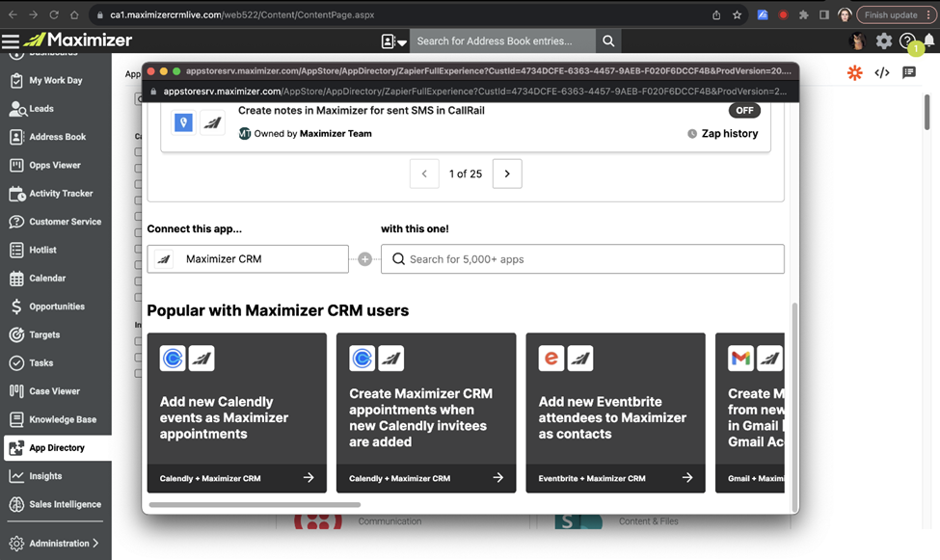Click the Knowledge Base icon
This screenshot has height=560, width=940.
point(16,419)
